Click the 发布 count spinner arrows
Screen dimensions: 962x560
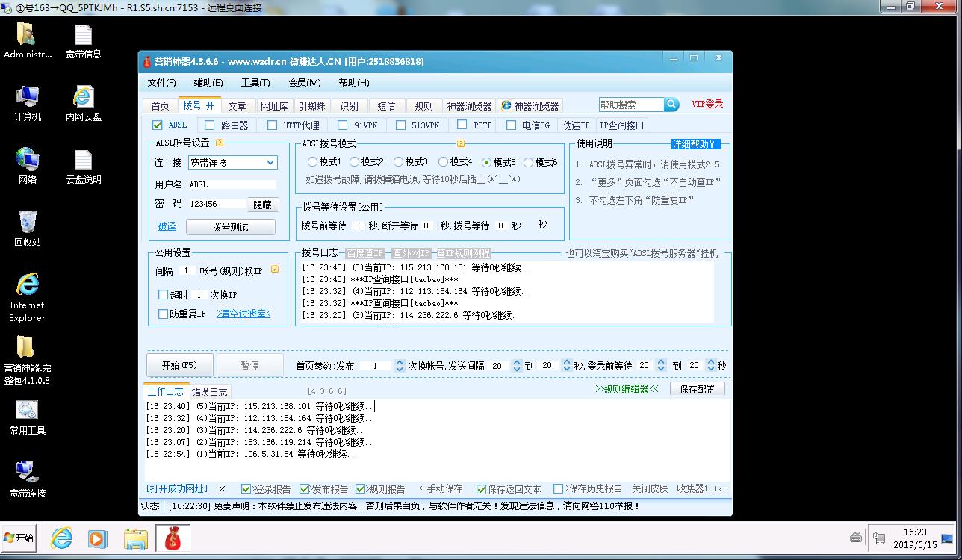(x=399, y=366)
